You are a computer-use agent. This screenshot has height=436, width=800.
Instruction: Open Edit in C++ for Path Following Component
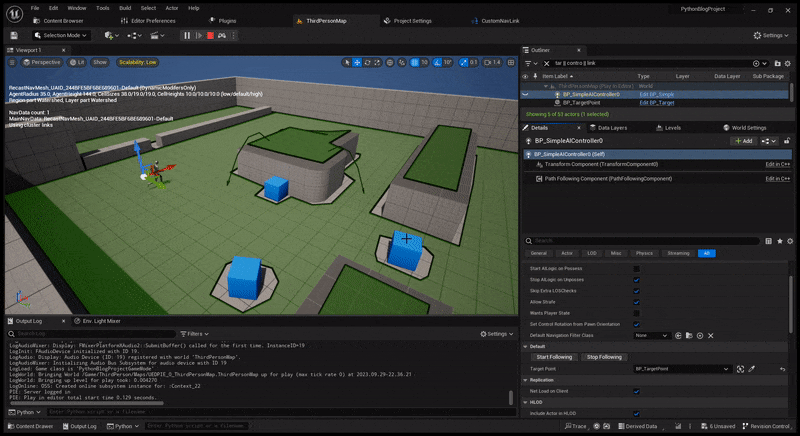coord(778,178)
